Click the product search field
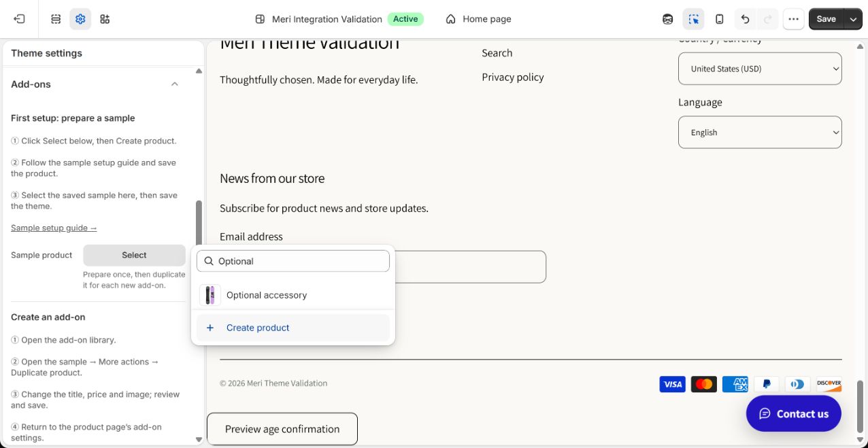The height and width of the screenshot is (448, 868). point(293,261)
